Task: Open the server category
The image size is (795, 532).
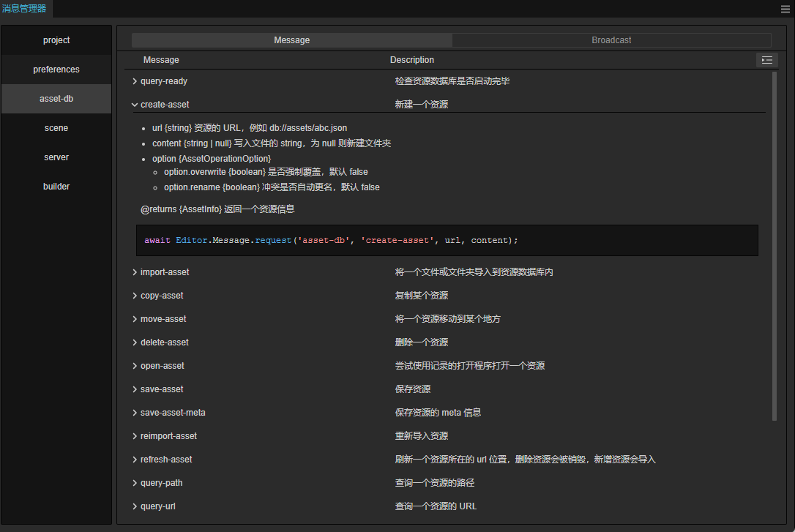Action: coord(56,157)
